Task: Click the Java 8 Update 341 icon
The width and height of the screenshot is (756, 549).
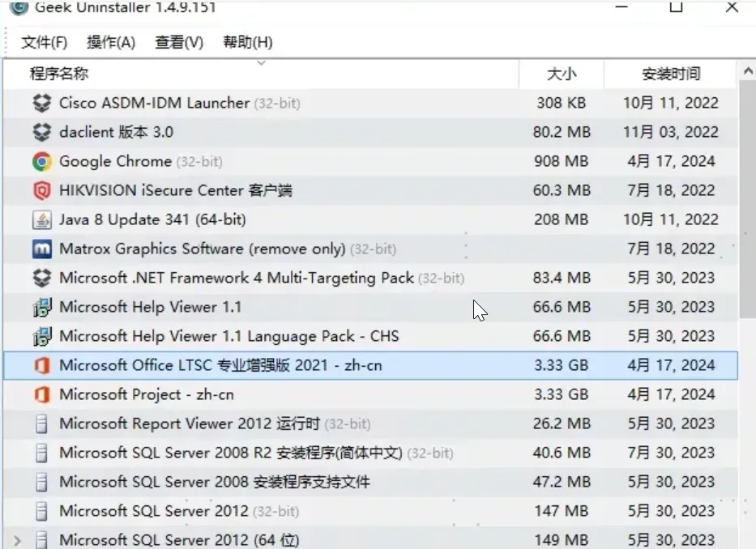Action: point(42,219)
